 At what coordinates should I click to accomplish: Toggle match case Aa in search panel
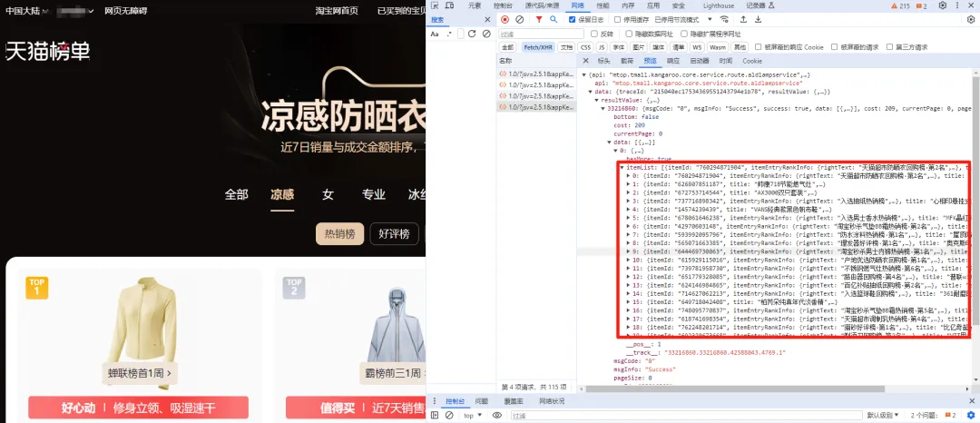pyautogui.click(x=435, y=34)
